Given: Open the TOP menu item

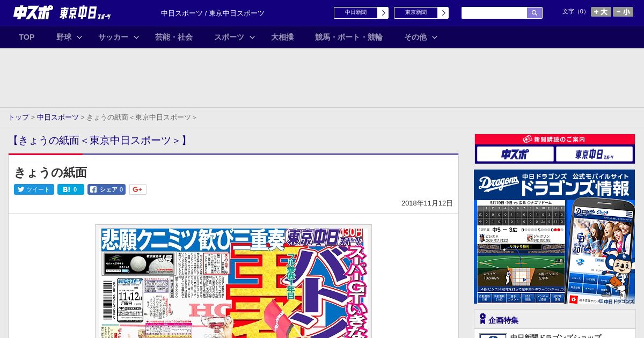Looking at the screenshot, I should click(27, 37).
